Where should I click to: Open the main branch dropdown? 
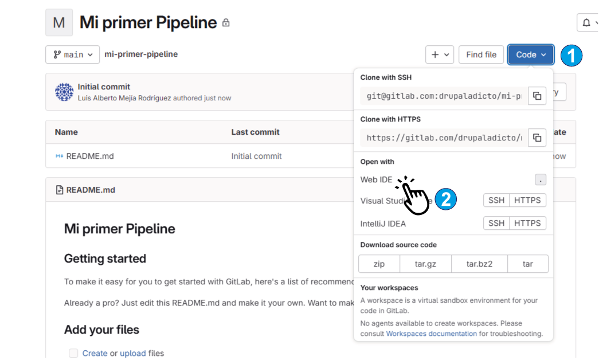pos(73,54)
